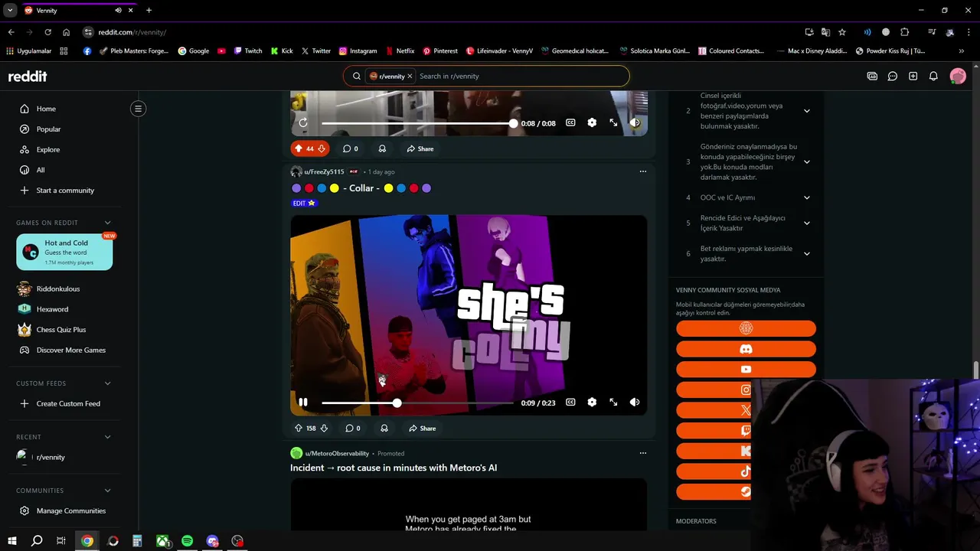Open the user avatar menu
Image resolution: width=980 pixels, height=551 pixels.
point(958,76)
